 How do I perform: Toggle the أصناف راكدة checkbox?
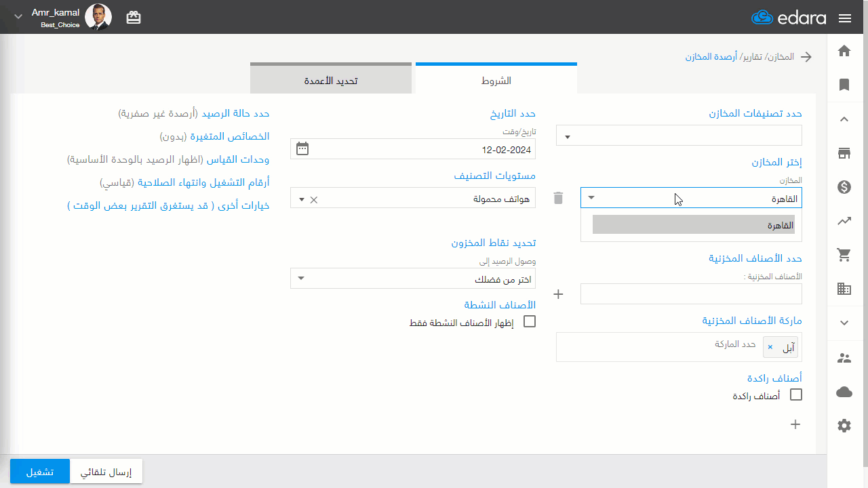pyautogui.click(x=796, y=394)
